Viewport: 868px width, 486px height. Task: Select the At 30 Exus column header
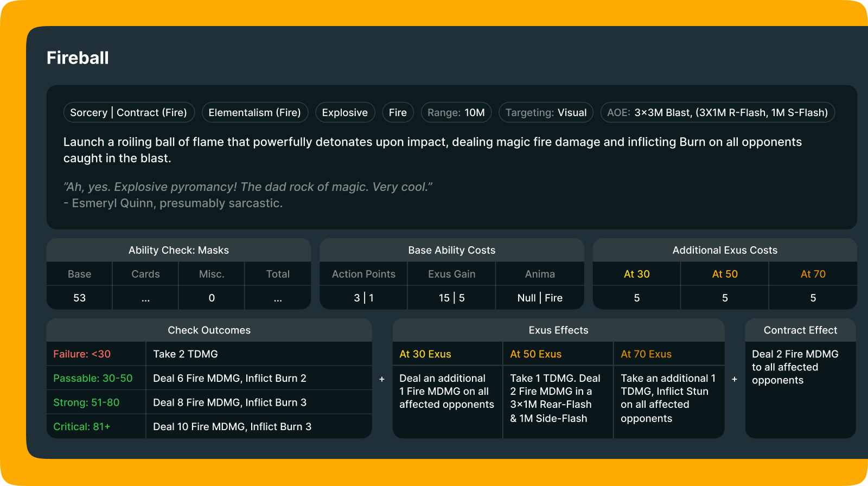coord(425,354)
